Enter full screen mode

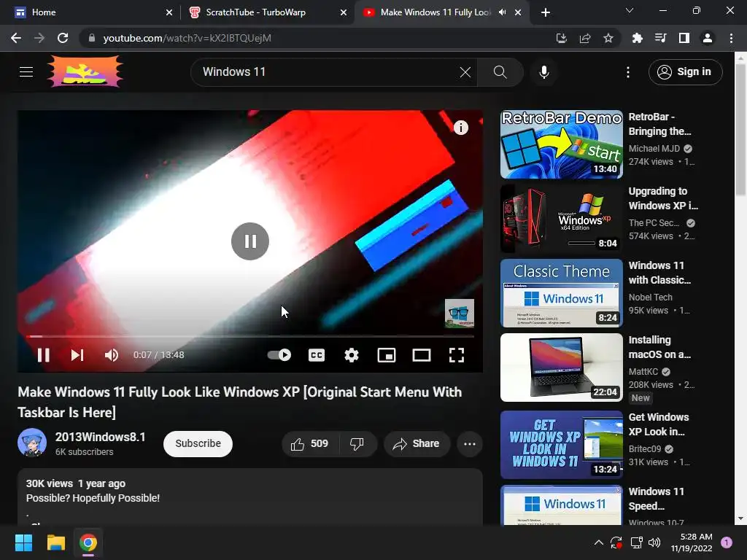[457, 355]
